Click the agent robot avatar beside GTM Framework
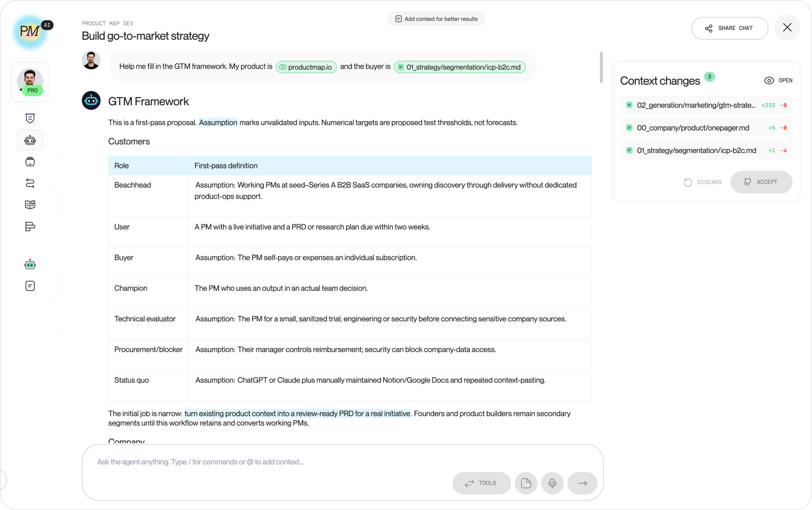Screen dimensions: 812x510 pos(91,101)
